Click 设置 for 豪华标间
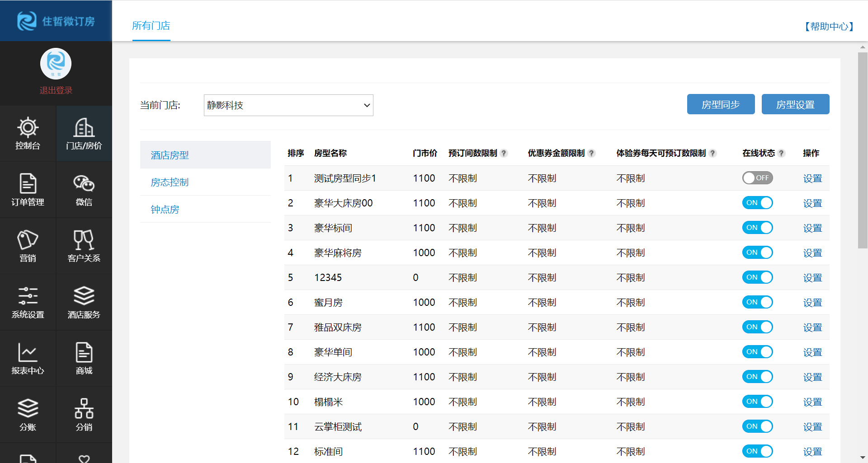This screenshot has height=463, width=868. coord(812,228)
